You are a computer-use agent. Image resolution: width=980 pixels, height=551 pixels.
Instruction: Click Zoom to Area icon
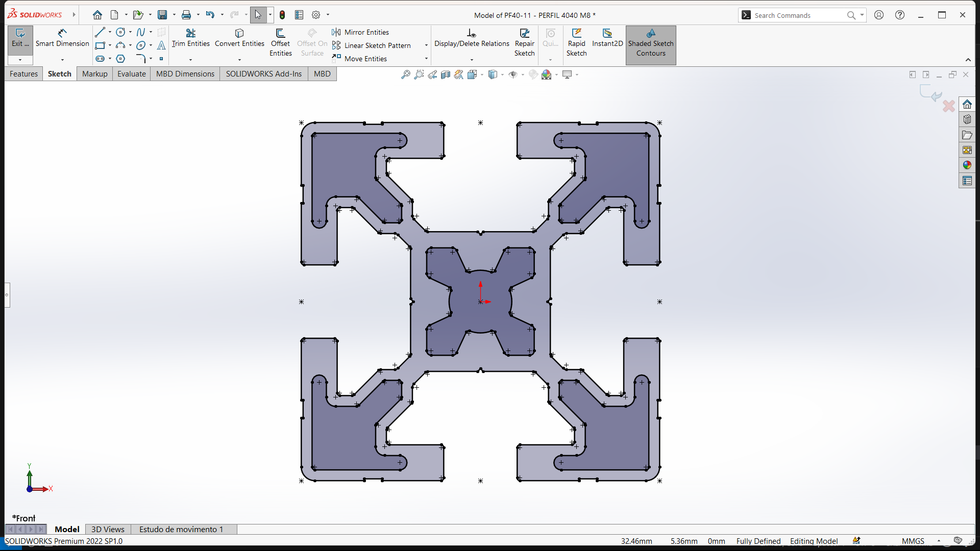(x=419, y=74)
